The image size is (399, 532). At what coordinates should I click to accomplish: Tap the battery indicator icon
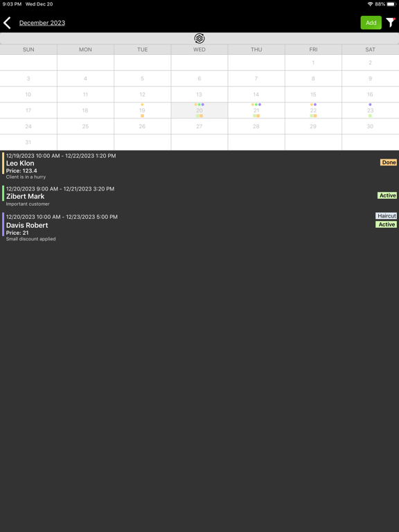click(x=392, y=4)
